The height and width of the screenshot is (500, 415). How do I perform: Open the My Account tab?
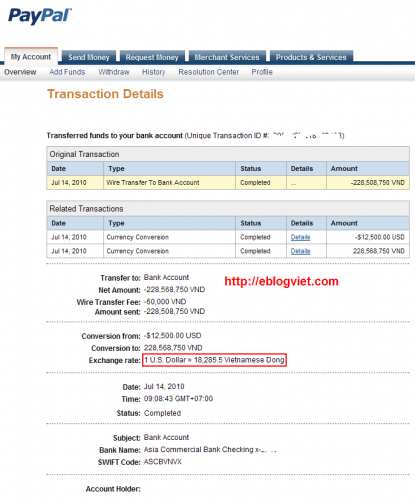(31, 57)
